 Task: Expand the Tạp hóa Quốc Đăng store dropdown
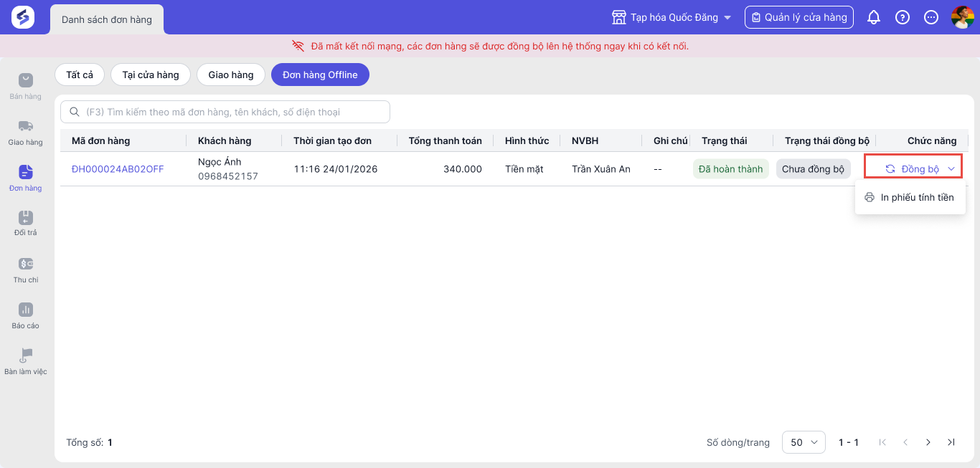(x=727, y=18)
